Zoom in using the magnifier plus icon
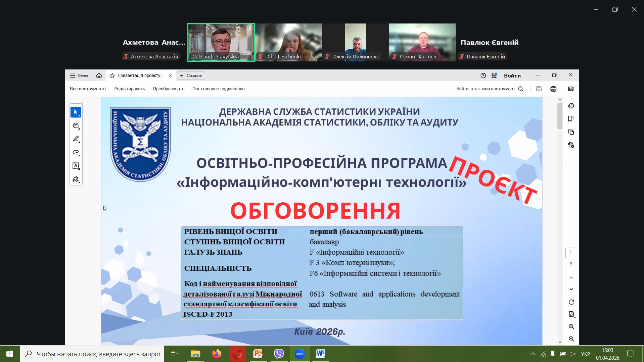The image size is (644, 362). (571, 327)
